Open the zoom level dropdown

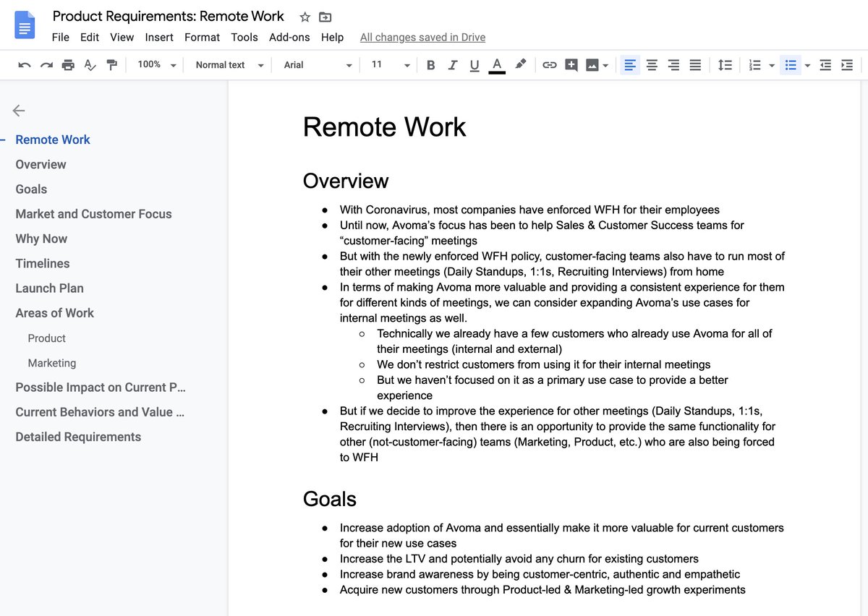tap(156, 64)
